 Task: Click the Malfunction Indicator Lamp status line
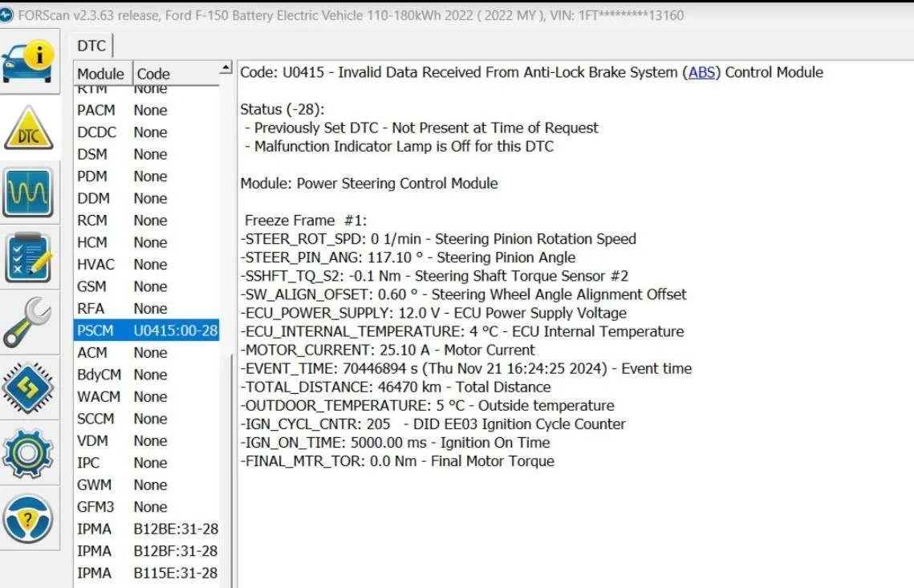click(x=400, y=146)
